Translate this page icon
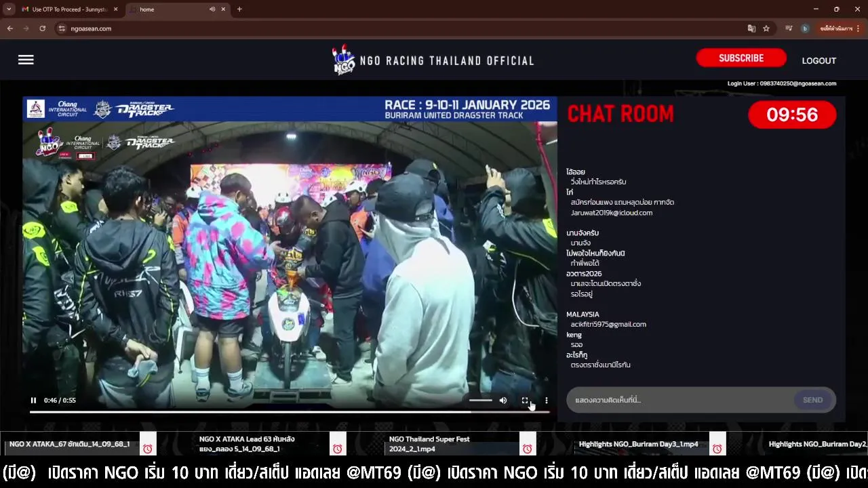This screenshot has height=488, width=868. (x=751, y=28)
